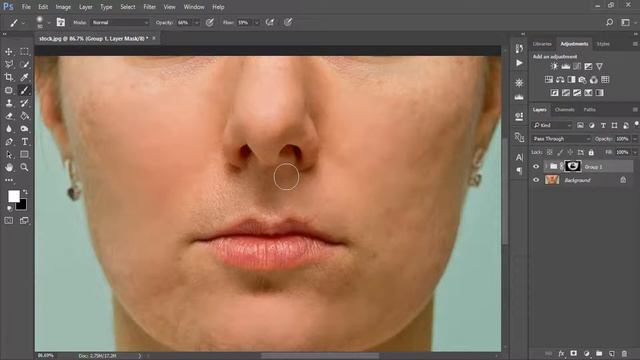Add a Color Lookup grid adjustment
The width and height of the screenshot is (640, 360).
(x=605, y=80)
